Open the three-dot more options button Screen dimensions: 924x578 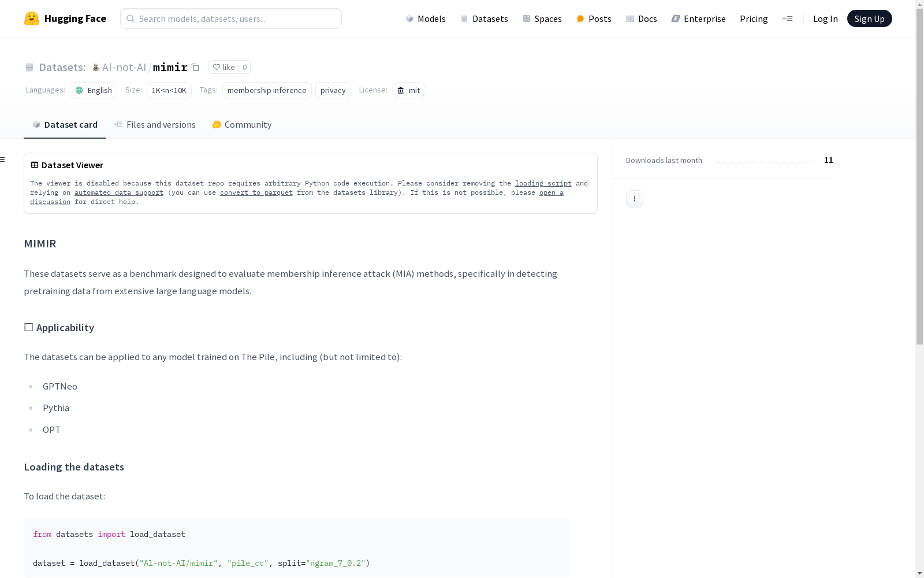pyautogui.click(x=635, y=199)
